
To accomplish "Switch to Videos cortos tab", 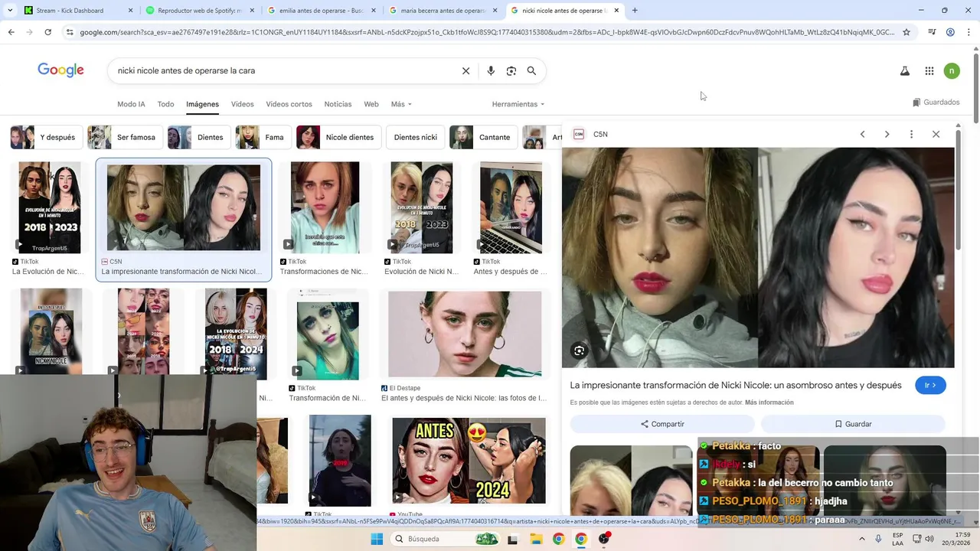I will (x=289, y=104).
